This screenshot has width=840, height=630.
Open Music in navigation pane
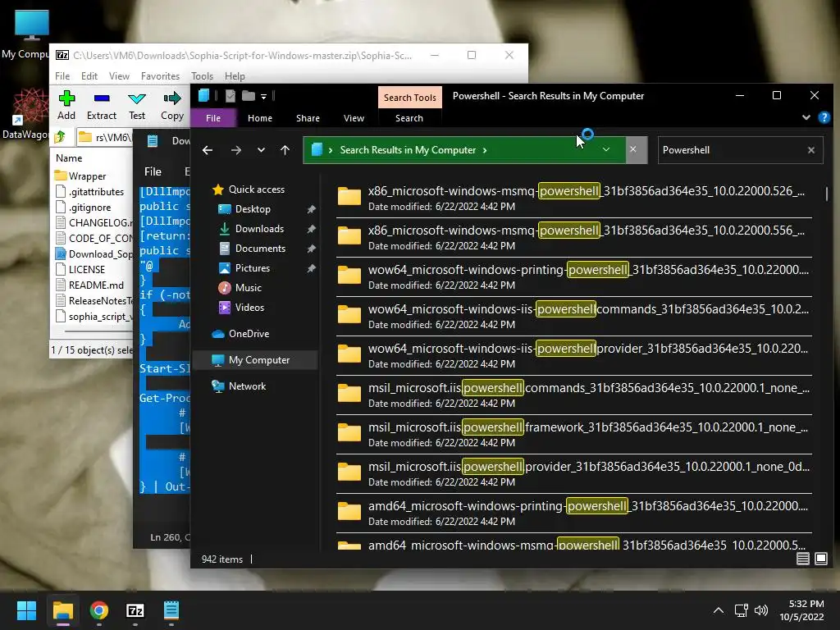[x=248, y=288]
